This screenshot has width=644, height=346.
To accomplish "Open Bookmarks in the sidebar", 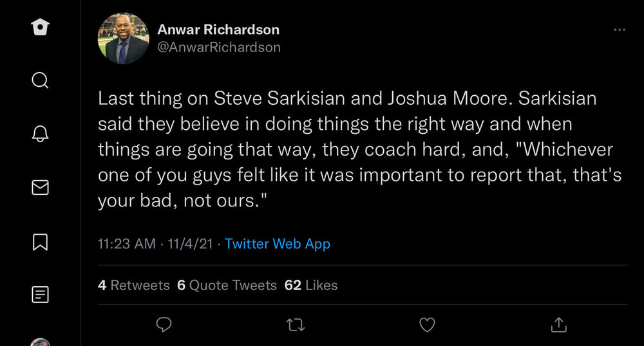I will [x=40, y=242].
